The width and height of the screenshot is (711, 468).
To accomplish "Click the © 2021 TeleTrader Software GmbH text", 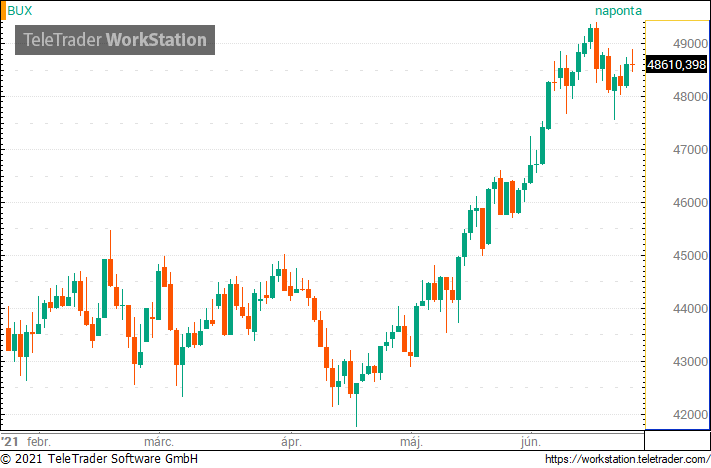I will click(x=99, y=459).
